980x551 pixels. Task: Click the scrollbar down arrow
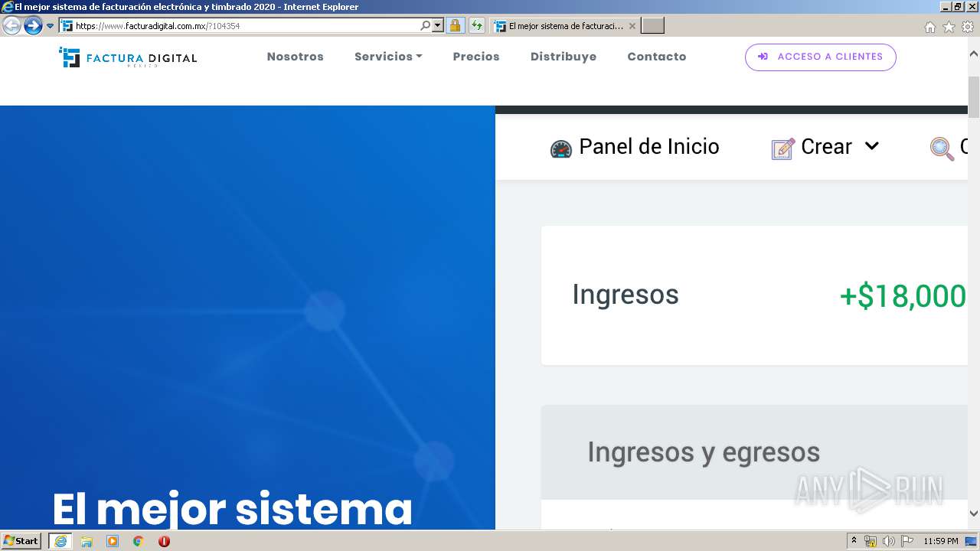click(x=974, y=514)
